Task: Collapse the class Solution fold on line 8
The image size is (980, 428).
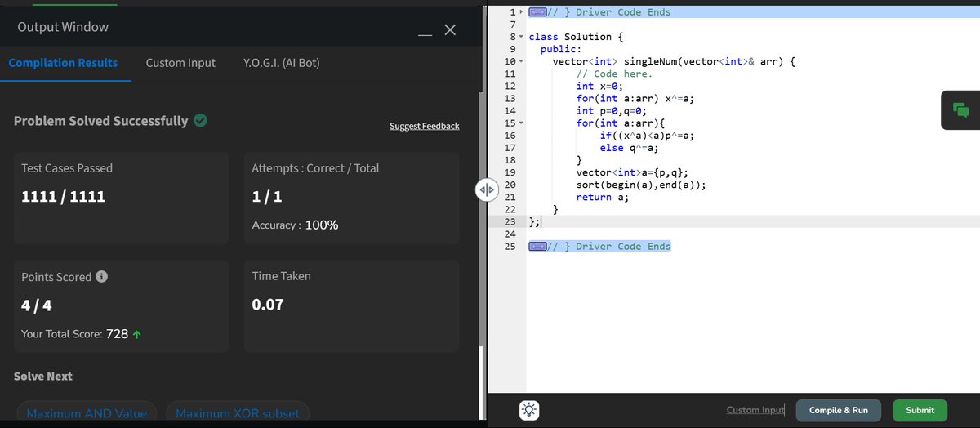Action: click(x=521, y=37)
